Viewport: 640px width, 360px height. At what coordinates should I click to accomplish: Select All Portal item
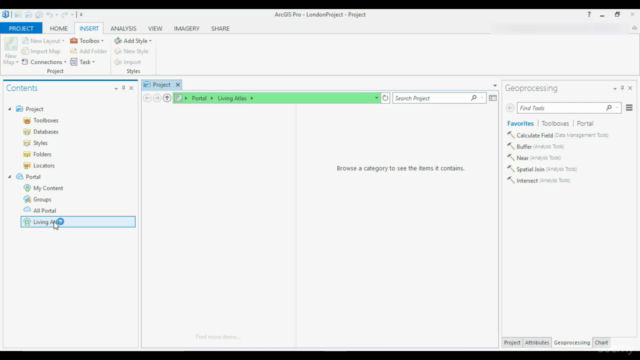click(x=44, y=211)
